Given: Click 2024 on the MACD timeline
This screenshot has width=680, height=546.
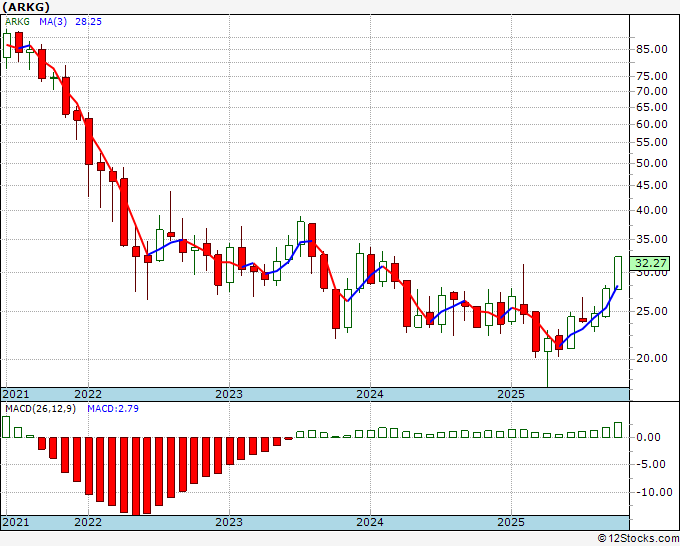Looking at the screenshot, I should pos(370,522).
